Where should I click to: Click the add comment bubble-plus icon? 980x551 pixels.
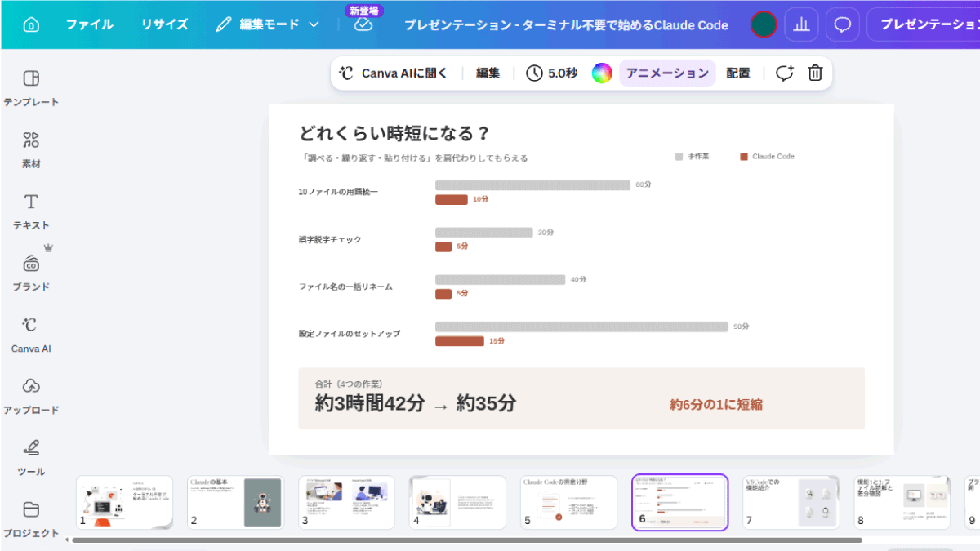point(785,73)
